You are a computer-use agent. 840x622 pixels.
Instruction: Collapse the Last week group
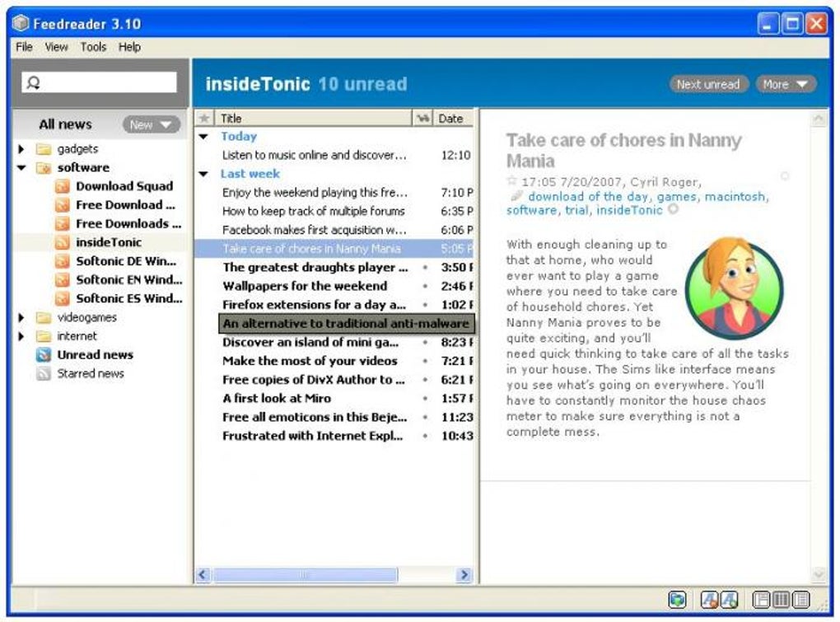pos(203,174)
